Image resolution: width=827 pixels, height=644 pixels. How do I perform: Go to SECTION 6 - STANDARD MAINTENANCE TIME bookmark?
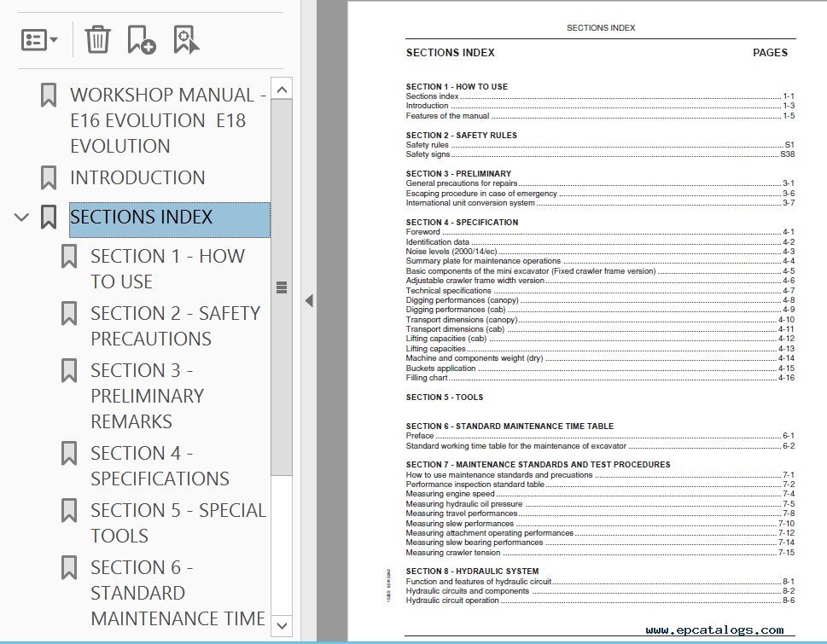(178, 593)
